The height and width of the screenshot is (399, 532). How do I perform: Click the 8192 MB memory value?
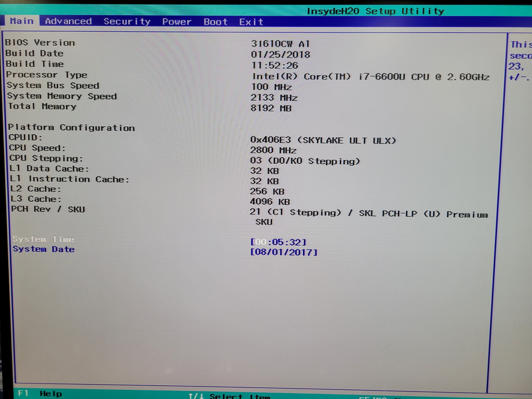pyautogui.click(x=271, y=108)
